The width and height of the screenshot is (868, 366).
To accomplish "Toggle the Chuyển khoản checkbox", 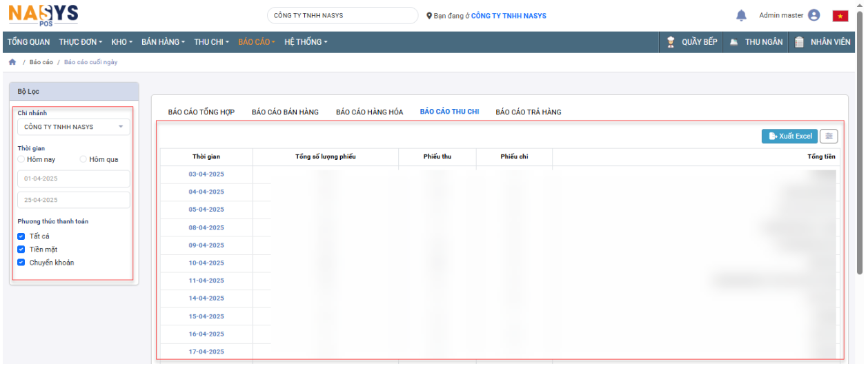I will click(x=21, y=263).
